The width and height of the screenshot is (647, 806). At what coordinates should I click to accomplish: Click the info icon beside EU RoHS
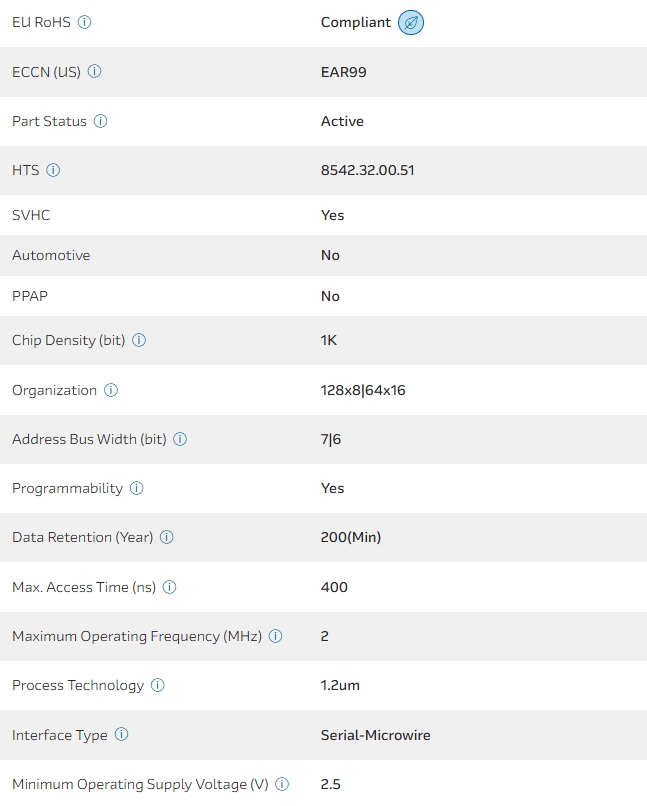click(84, 22)
